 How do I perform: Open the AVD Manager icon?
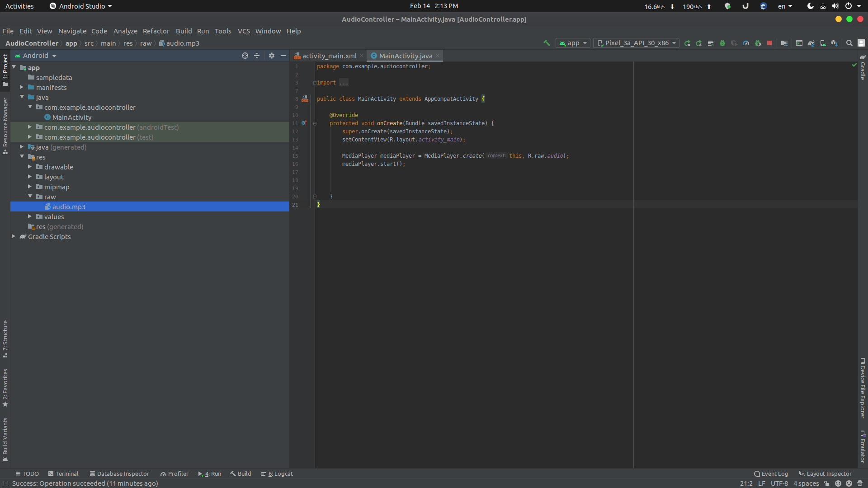pos(823,43)
